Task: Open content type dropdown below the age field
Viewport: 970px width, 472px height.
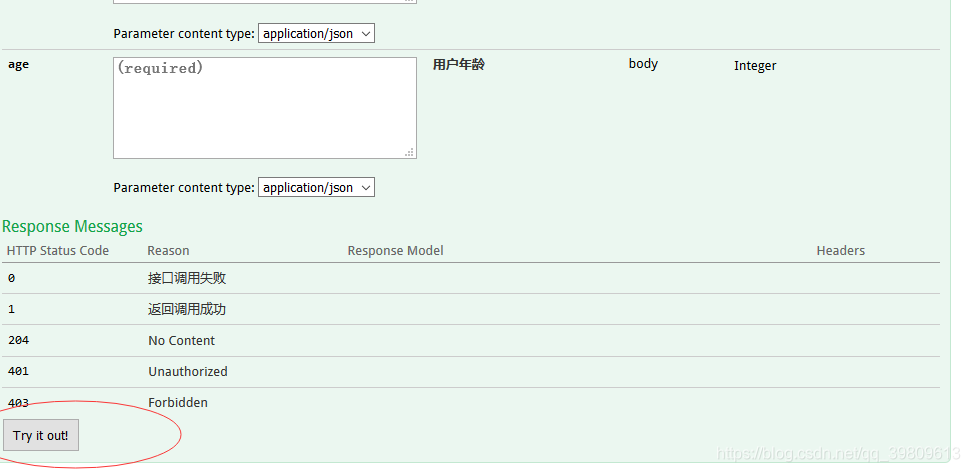Action: click(316, 187)
